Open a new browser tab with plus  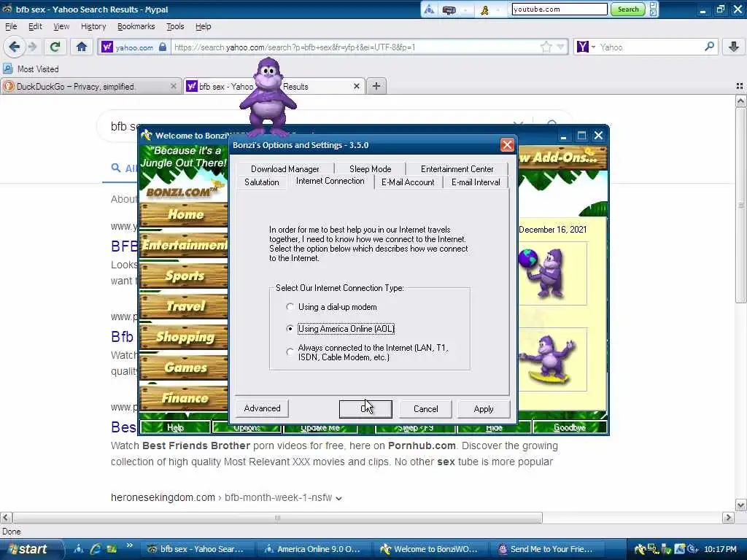(x=376, y=86)
